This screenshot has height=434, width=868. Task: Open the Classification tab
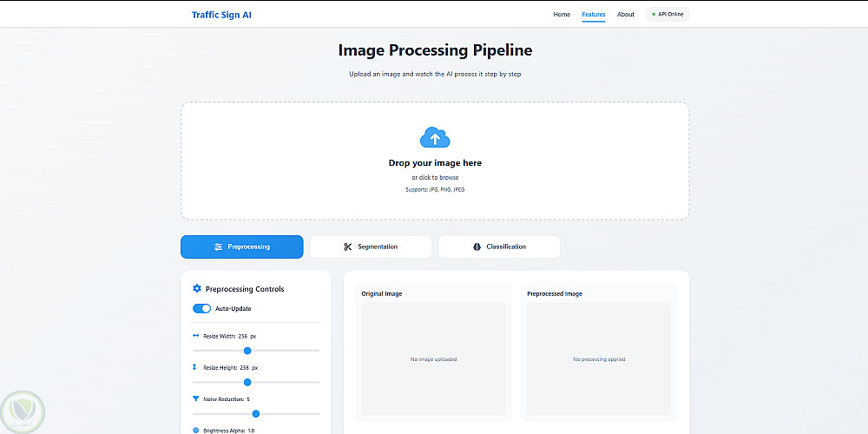click(499, 247)
